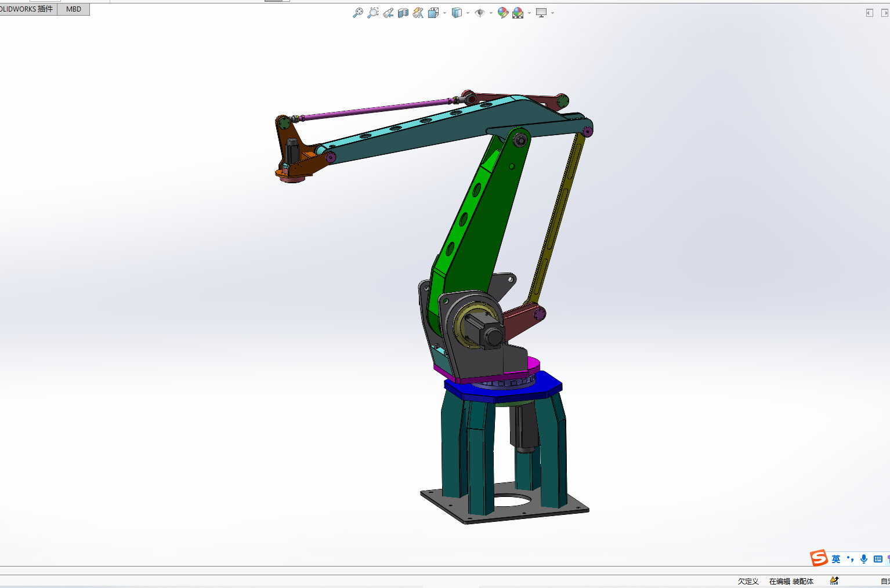Open the Edit Appearance tool
The image size is (890, 588).
point(503,13)
